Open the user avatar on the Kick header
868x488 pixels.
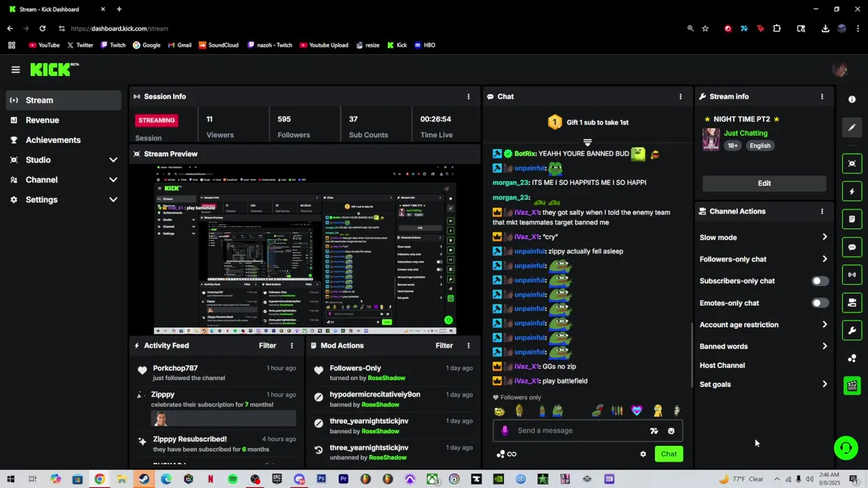pyautogui.click(x=840, y=70)
